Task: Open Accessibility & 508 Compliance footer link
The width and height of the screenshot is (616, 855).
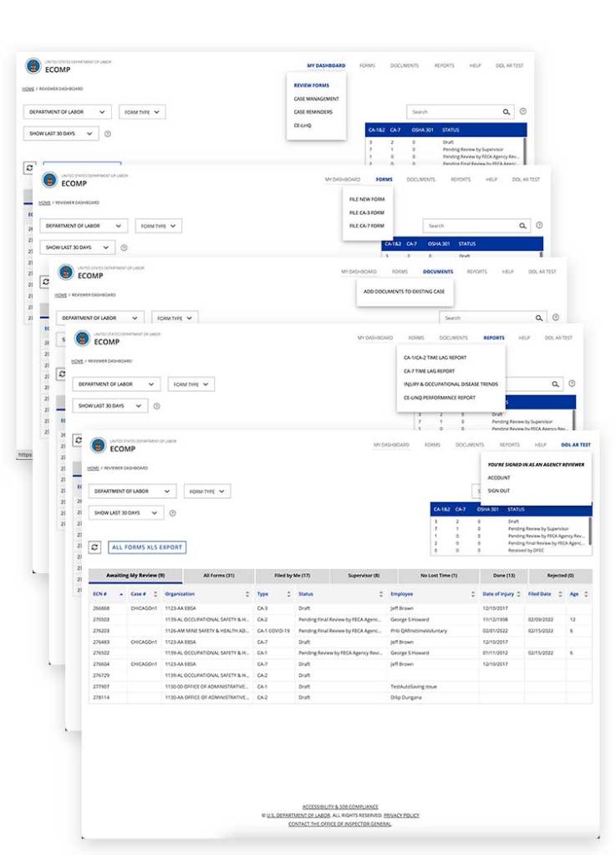Action: click(340, 807)
